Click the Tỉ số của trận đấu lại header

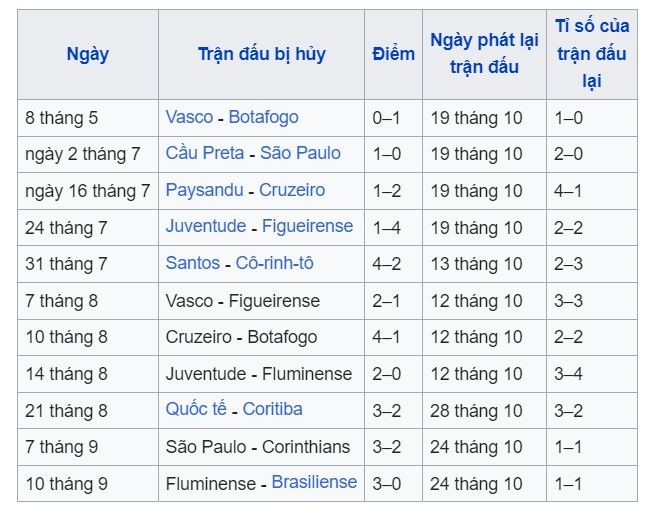592,54
